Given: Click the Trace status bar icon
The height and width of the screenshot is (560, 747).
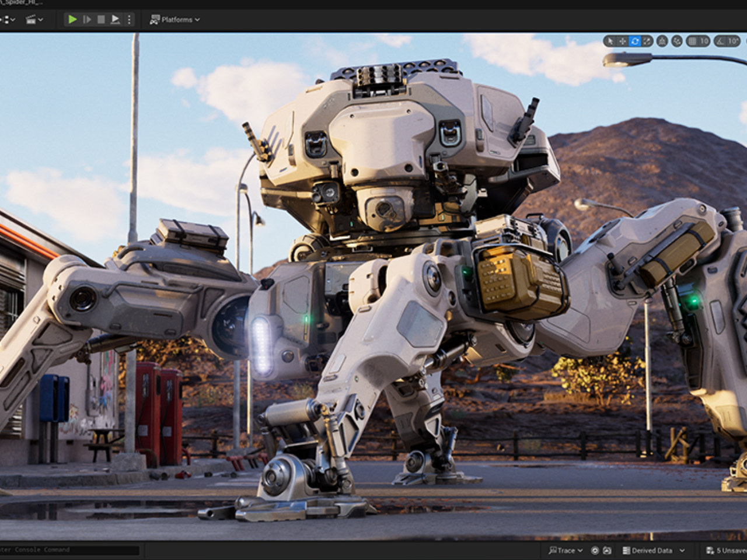Looking at the screenshot, I should [553, 550].
